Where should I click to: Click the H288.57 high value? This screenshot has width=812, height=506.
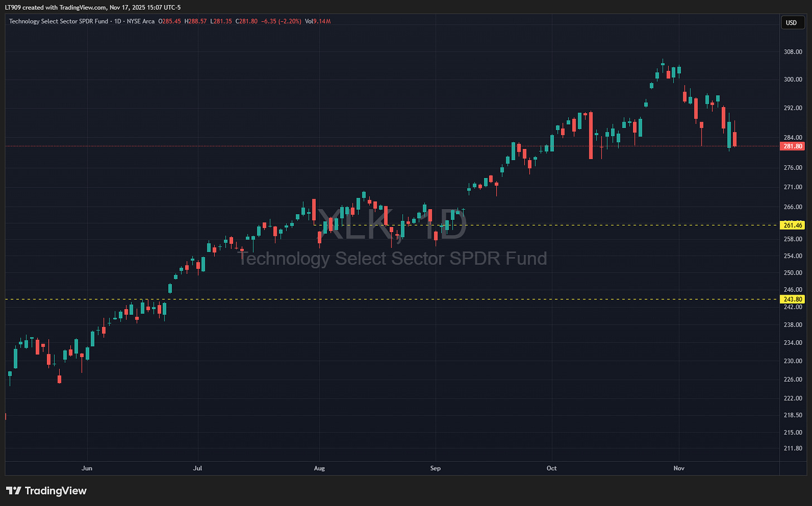195,21
